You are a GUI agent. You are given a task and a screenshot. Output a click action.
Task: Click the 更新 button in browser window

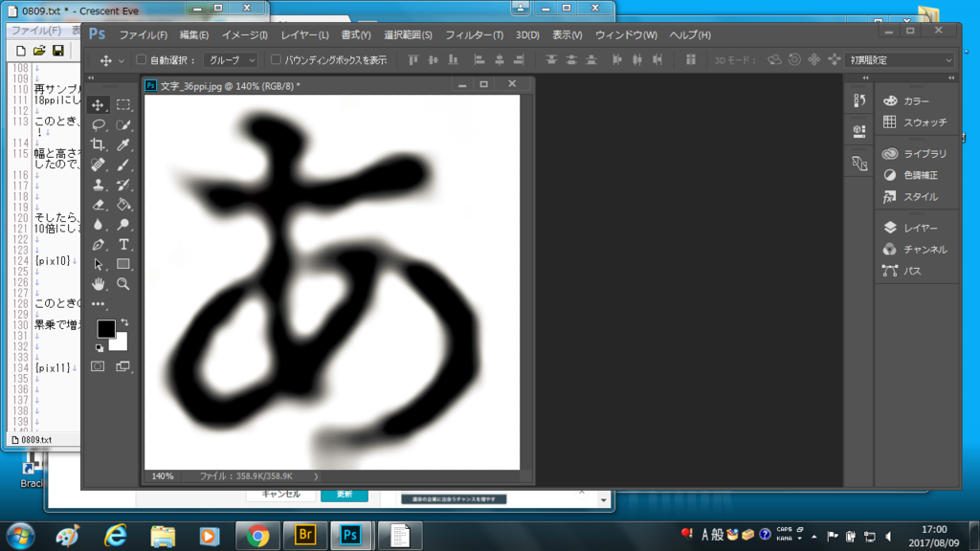[x=345, y=495]
